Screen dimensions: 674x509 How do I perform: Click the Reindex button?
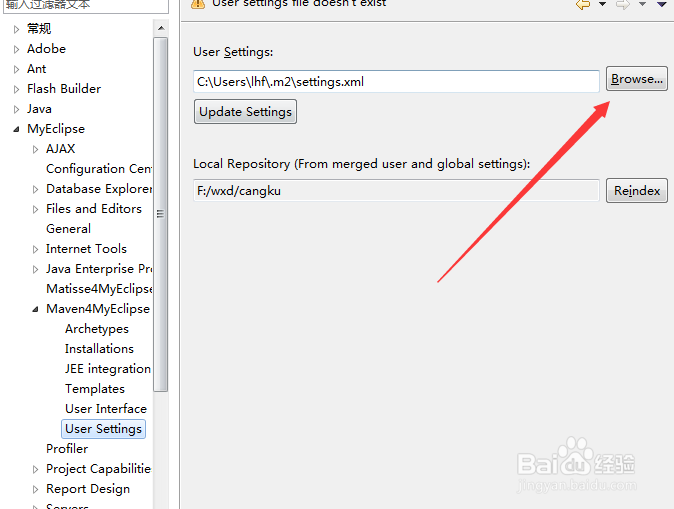point(637,190)
